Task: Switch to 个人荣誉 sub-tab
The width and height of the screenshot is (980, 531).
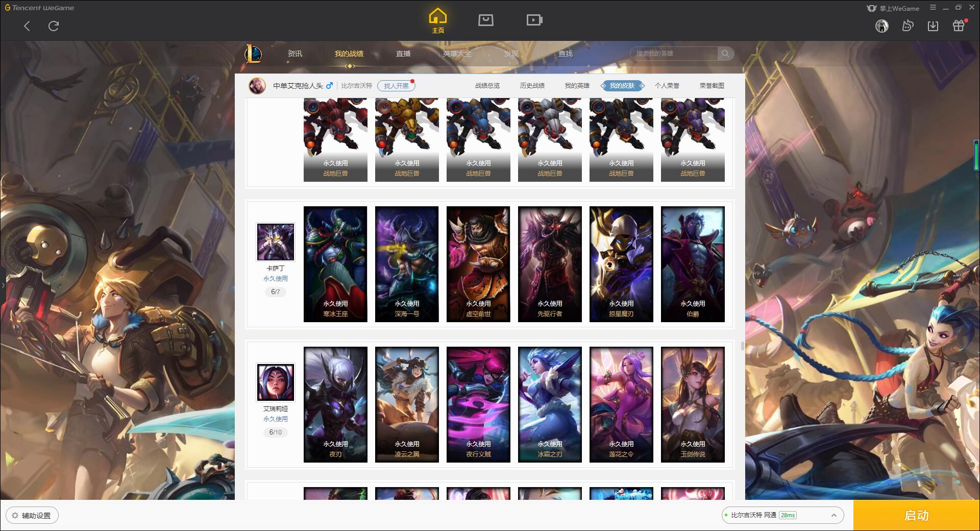Action: (667, 86)
